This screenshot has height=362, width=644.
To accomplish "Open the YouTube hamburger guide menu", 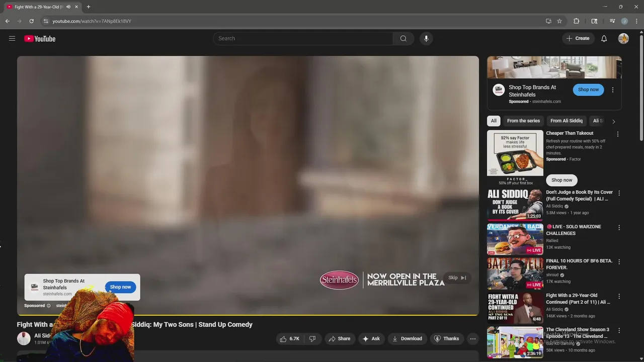I will coord(12,38).
